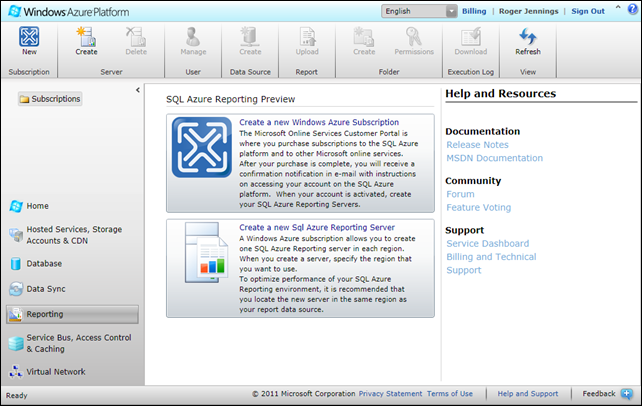The image size is (642, 406).
Task: Click the large Azure subscription image
Action: (202, 147)
